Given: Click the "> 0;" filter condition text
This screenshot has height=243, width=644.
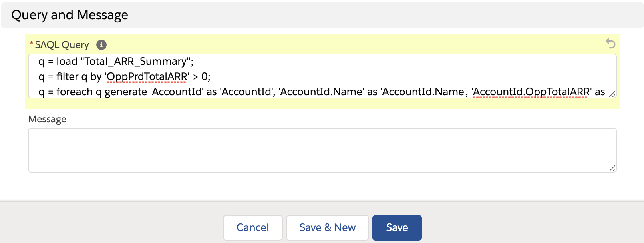Looking at the screenshot, I should pyautogui.click(x=201, y=77).
